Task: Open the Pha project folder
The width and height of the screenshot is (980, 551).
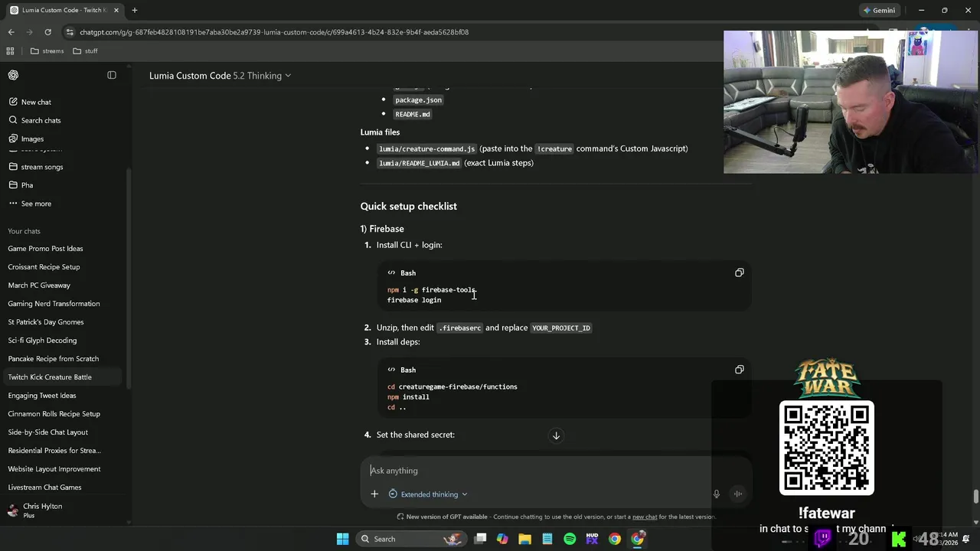Action: [27, 185]
